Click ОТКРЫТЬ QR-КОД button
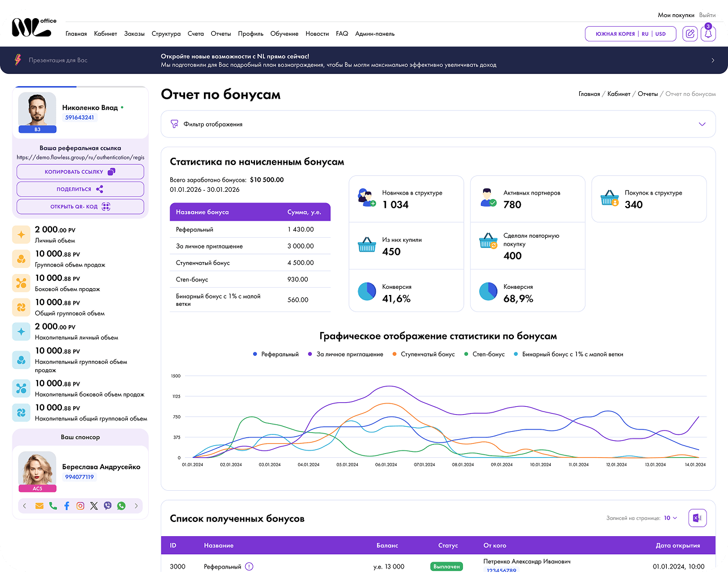 click(x=80, y=207)
